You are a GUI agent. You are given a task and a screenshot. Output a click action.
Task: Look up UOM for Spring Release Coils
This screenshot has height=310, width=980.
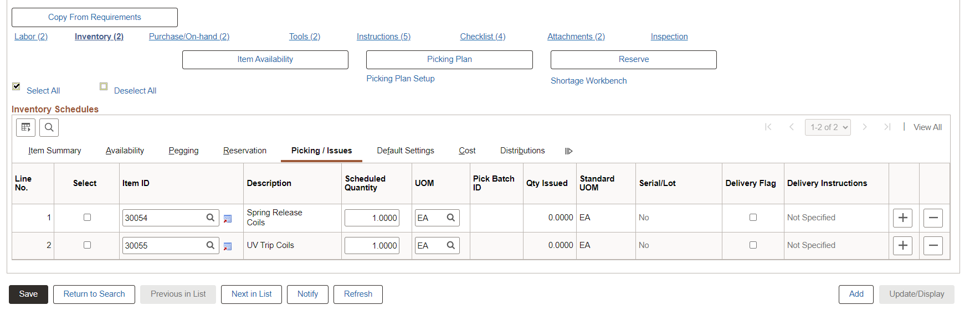pos(451,218)
